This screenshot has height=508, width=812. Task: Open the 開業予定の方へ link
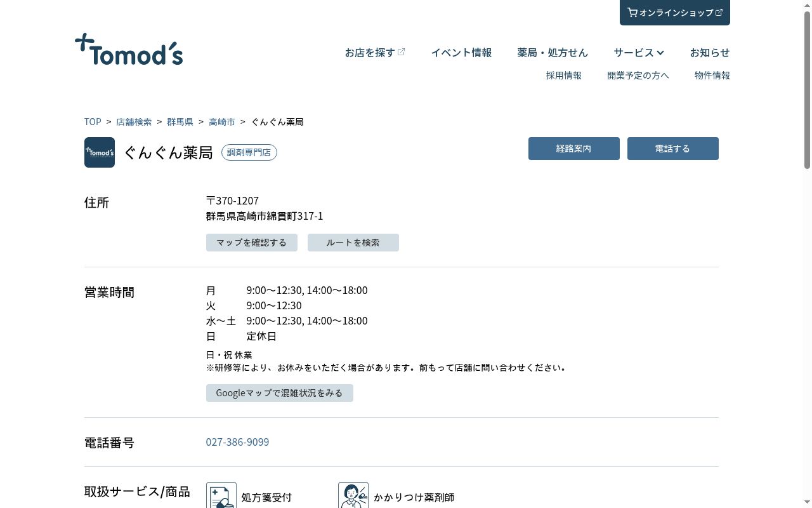[x=638, y=76]
